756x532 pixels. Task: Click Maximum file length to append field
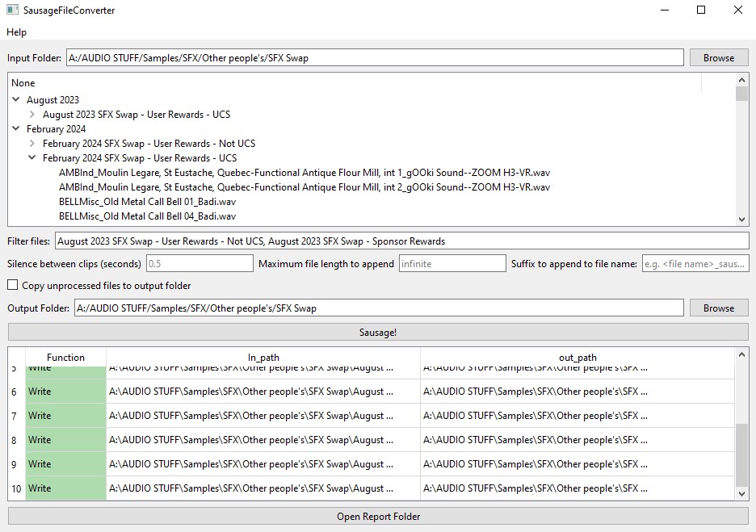[x=452, y=264]
